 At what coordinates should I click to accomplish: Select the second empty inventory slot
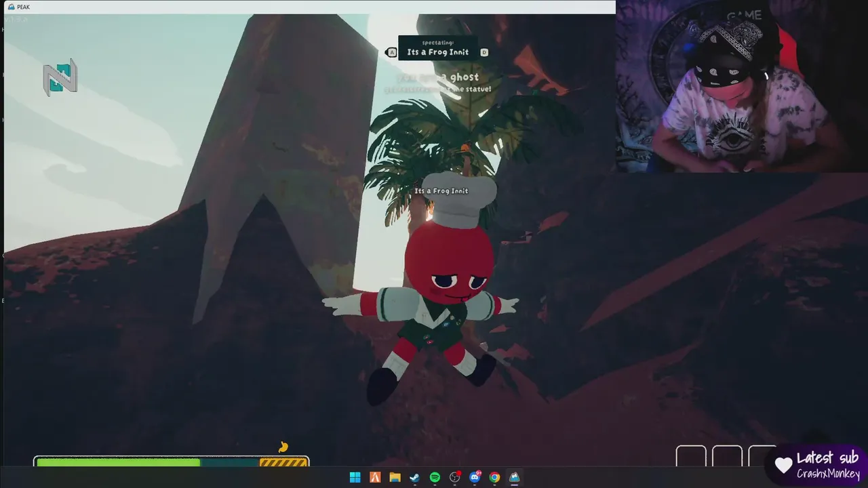(x=727, y=456)
